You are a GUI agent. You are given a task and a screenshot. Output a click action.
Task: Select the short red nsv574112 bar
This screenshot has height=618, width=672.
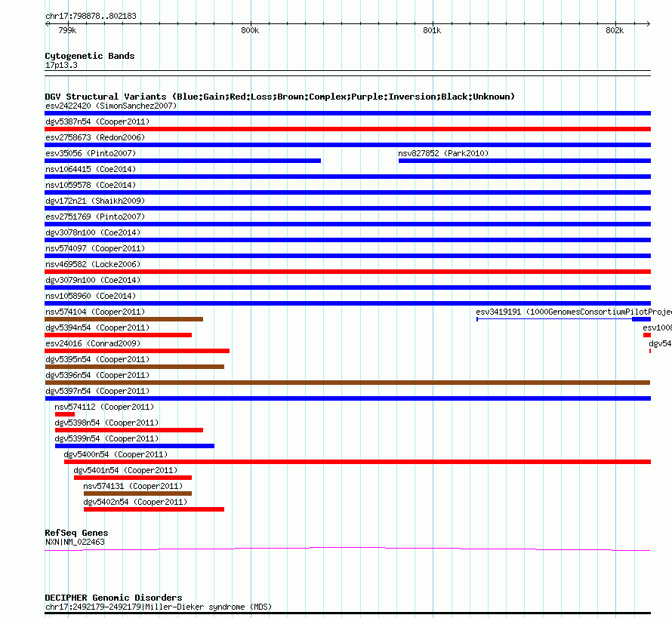coord(65,414)
